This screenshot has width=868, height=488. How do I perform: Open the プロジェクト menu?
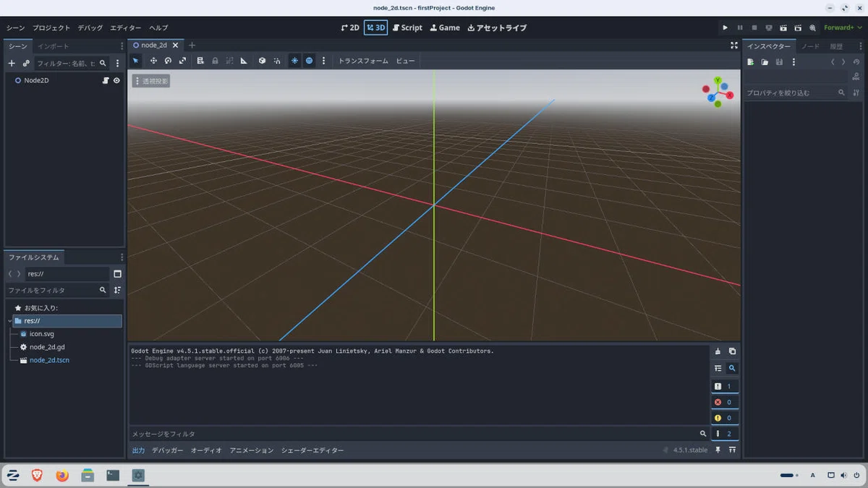click(x=51, y=27)
